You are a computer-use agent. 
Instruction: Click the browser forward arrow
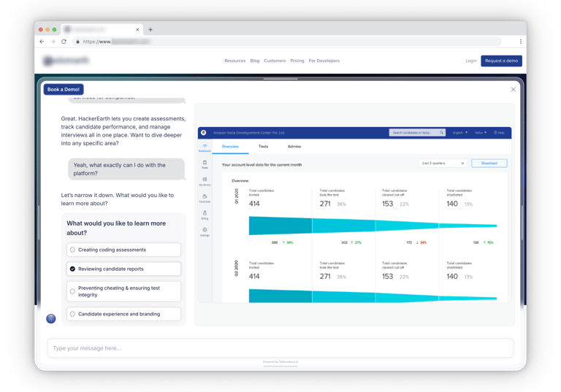point(53,42)
